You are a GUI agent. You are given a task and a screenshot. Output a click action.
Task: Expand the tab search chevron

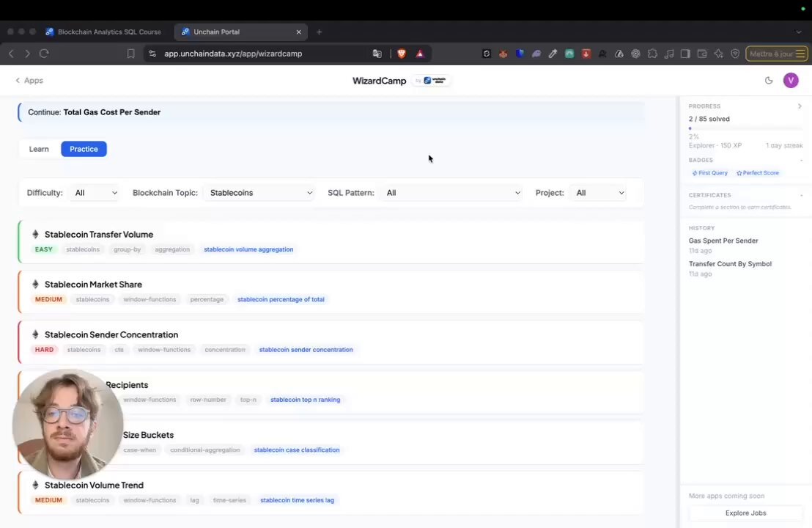click(x=799, y=32)
